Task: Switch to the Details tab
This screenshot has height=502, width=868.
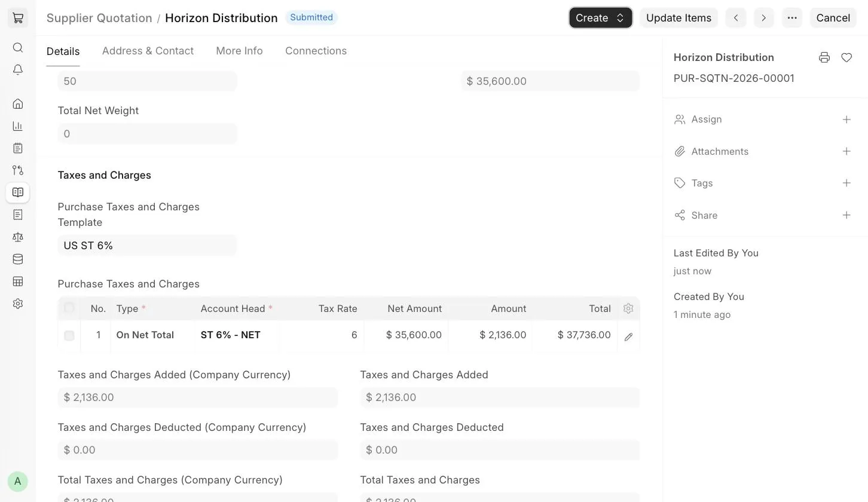Action: coord(63,51)
